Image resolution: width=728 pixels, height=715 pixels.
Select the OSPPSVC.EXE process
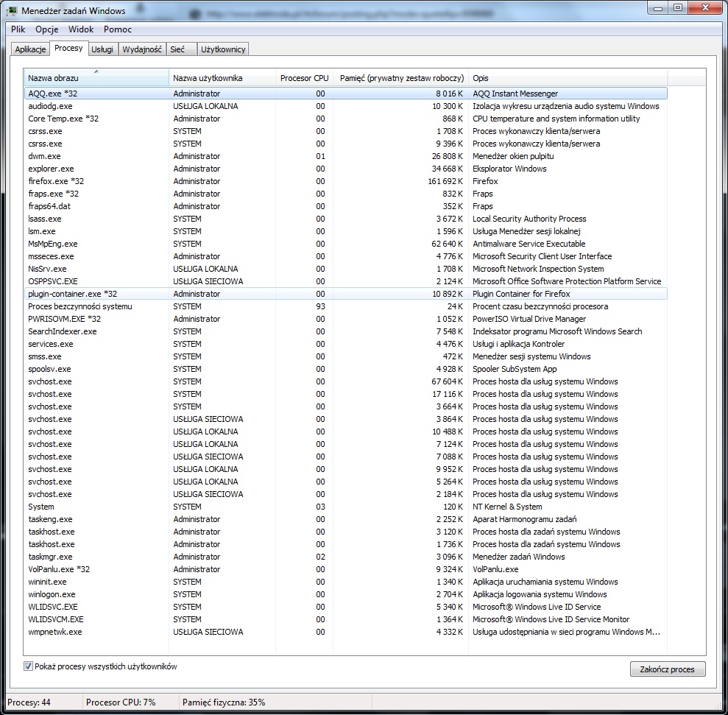coord(345,281)
